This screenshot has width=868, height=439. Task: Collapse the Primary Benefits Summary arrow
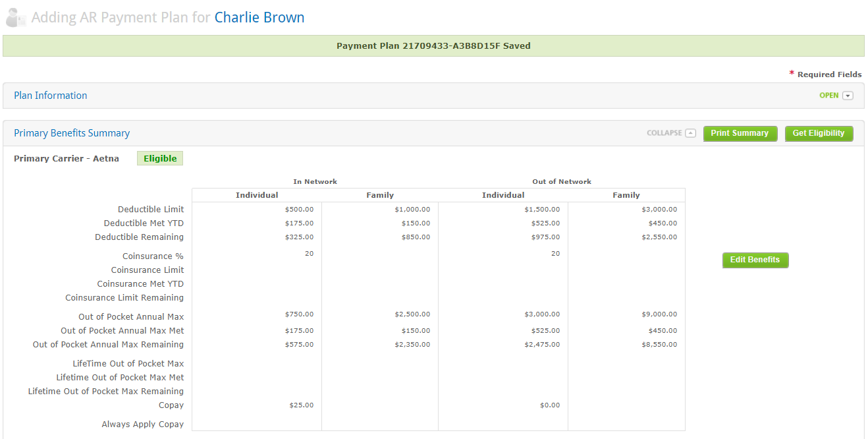tap(690, 133)
